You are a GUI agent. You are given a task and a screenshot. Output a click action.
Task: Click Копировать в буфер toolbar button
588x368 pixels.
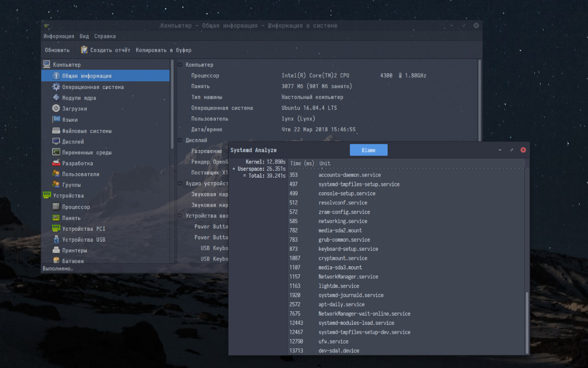(x=164, y=50)
